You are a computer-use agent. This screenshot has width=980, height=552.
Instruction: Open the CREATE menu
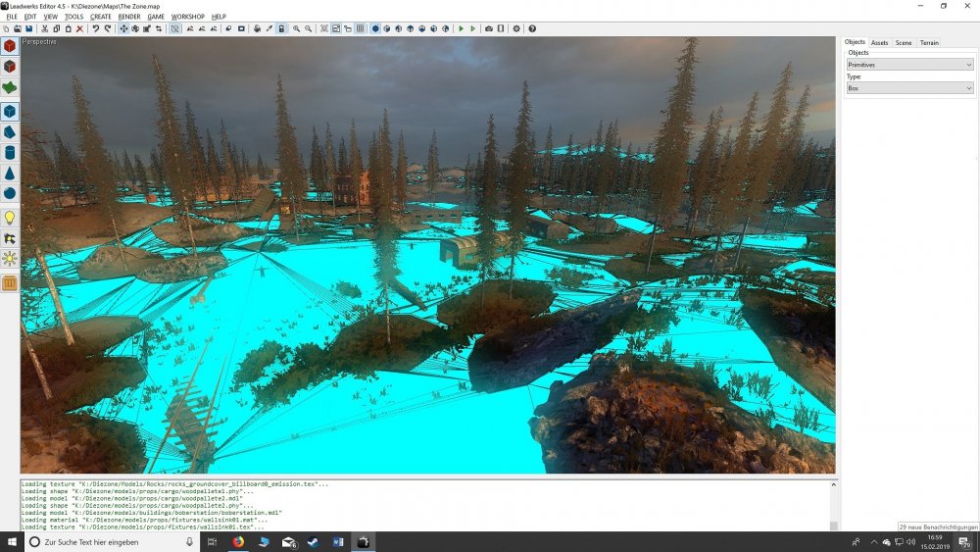click(x=101, y=17)
